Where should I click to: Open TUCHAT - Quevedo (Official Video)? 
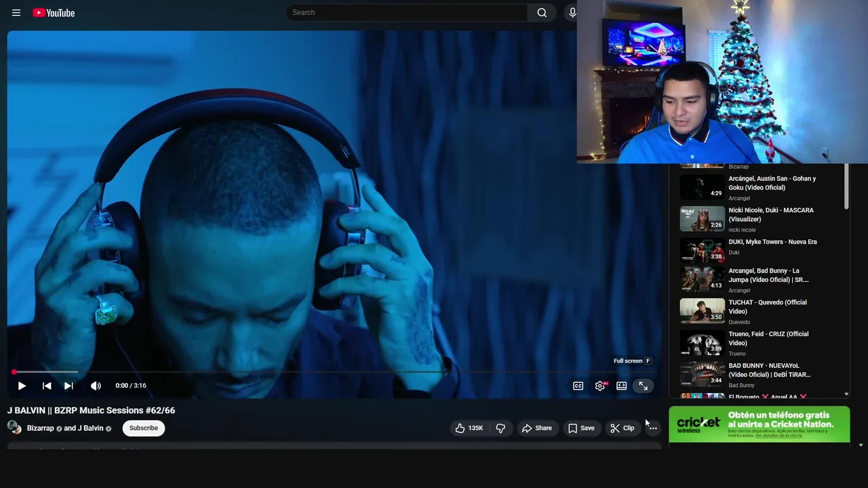(x=768, y=306)
